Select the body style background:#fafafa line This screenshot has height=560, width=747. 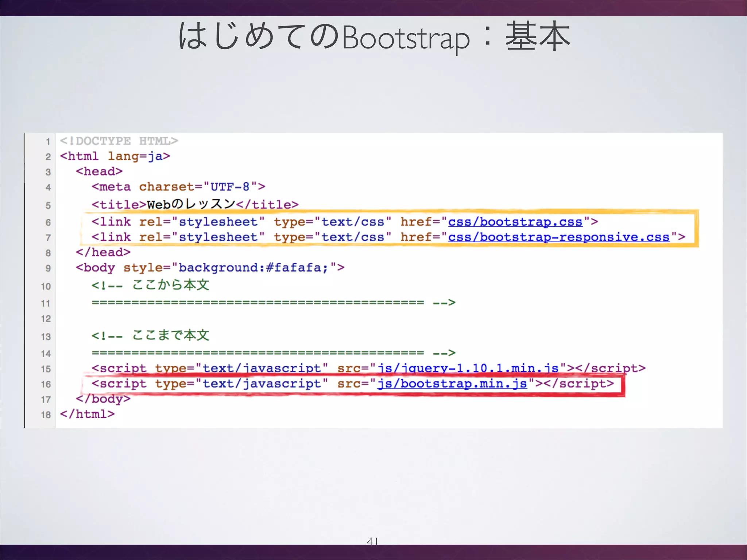[210, 268]
